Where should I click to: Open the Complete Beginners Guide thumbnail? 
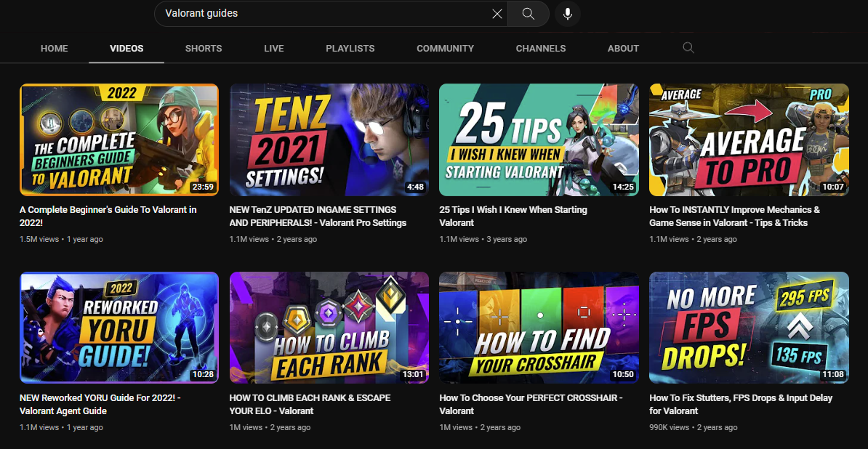(119, 139)
